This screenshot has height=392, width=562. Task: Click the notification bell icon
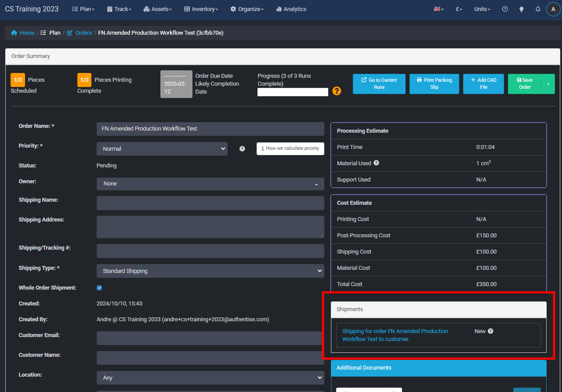tap(538, 9)
